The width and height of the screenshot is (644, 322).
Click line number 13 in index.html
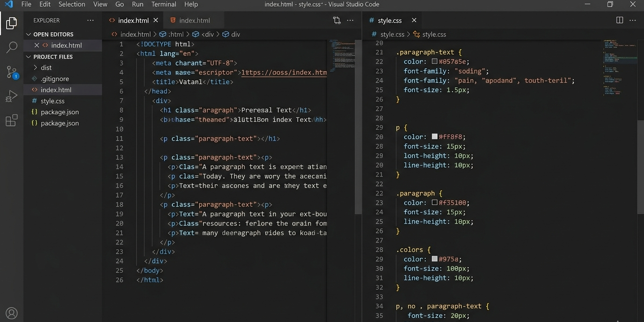pos(119,157)
